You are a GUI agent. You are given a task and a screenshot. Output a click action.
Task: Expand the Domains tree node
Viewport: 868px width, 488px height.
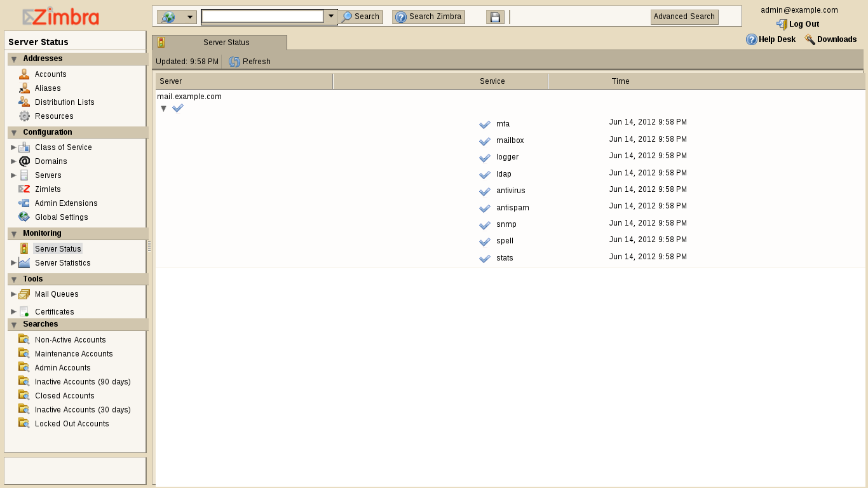[14, 161]
